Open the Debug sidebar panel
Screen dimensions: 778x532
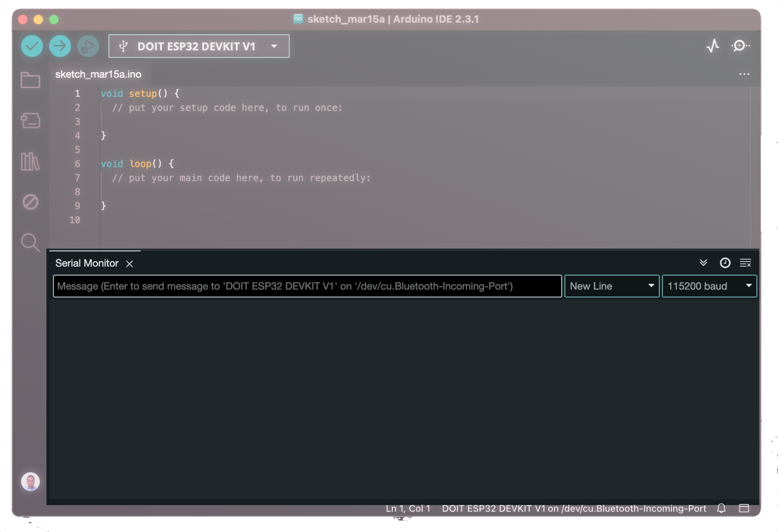pyautogui.click(x=30, y=202)
